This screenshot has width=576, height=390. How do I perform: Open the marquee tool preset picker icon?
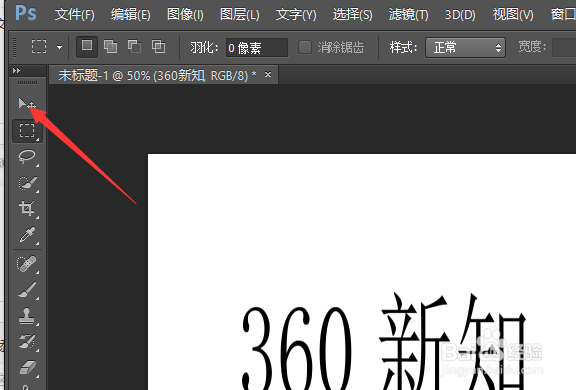(x=39, y=47)
